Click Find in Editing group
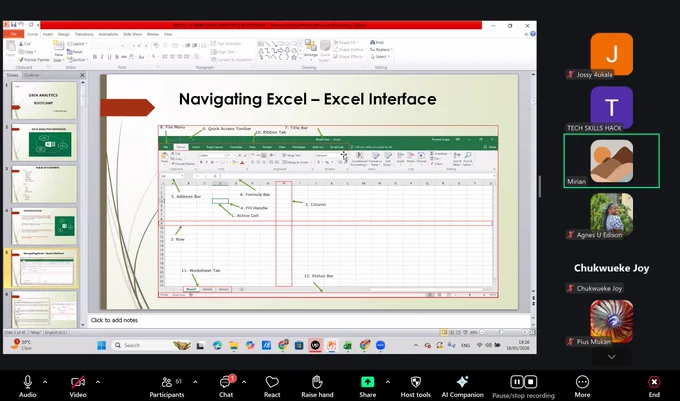Viewport: 680px width, 401px height. [377, 42]
